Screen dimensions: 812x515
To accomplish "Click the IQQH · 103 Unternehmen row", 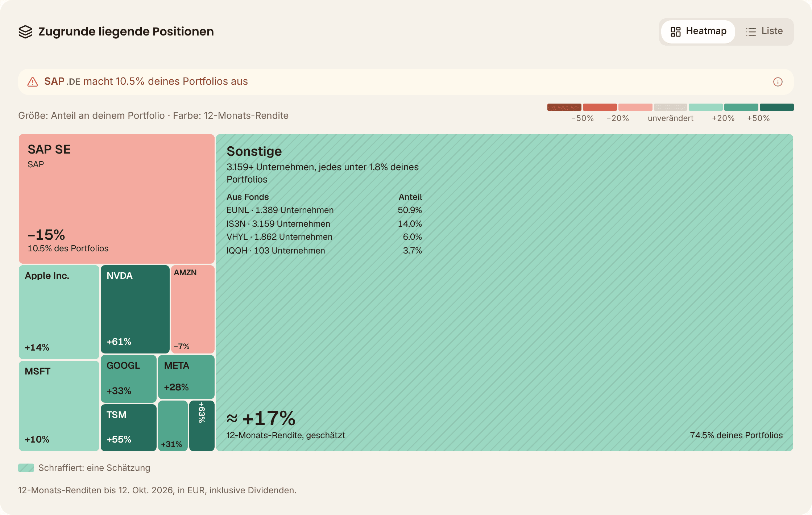I will 324,251.
